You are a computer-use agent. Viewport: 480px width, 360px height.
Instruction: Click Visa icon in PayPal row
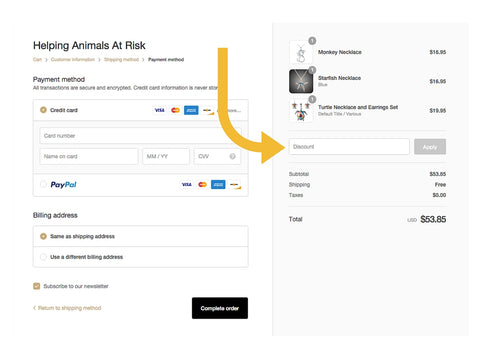pyautogui.click(x=187, y=184)
